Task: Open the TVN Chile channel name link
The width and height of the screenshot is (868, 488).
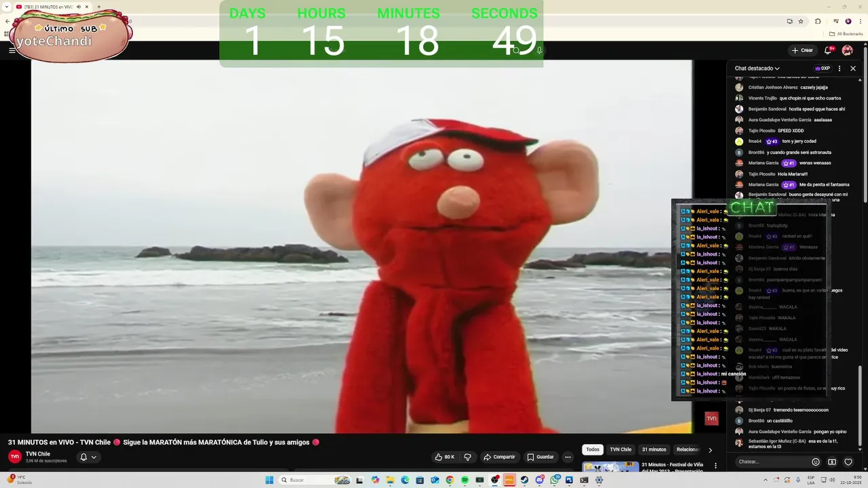Action: click(38, 454)
